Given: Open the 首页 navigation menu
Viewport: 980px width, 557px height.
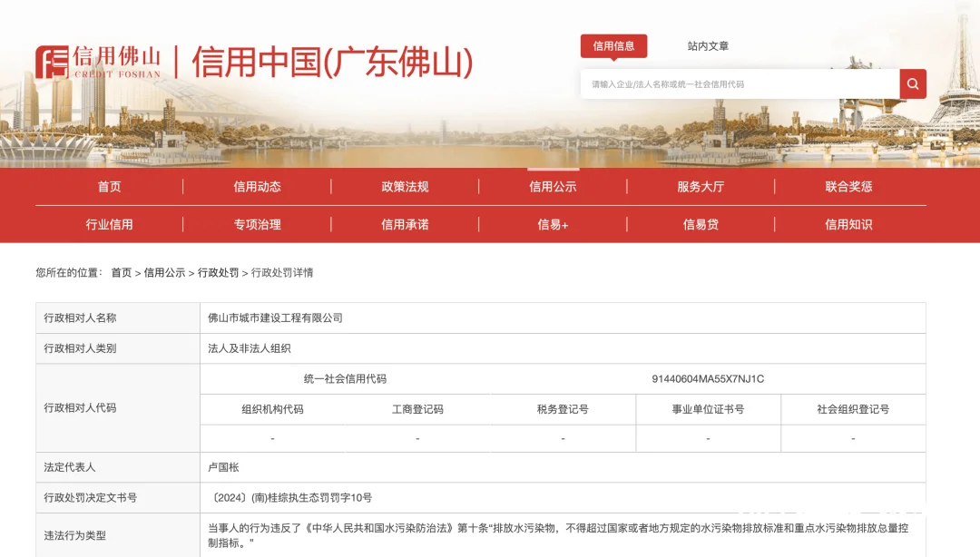Looking at the screenshot, I should point(109,186).
